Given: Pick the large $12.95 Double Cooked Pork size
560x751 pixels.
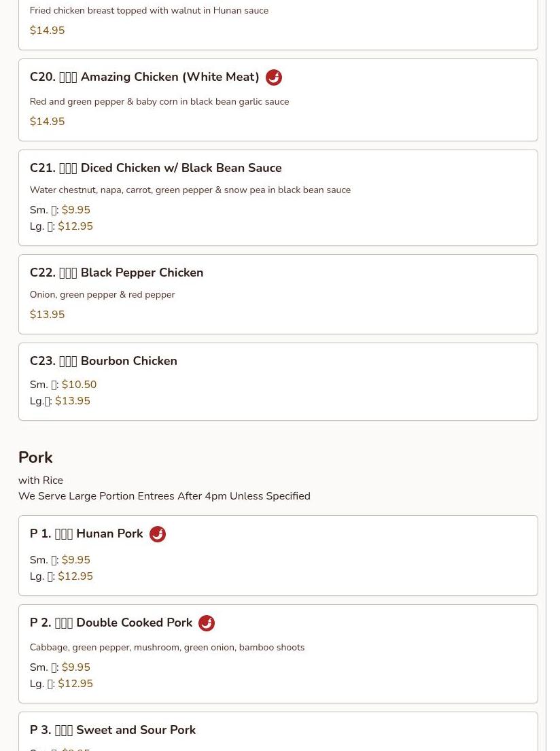Looking at the screenshot, I should point(75,684).
